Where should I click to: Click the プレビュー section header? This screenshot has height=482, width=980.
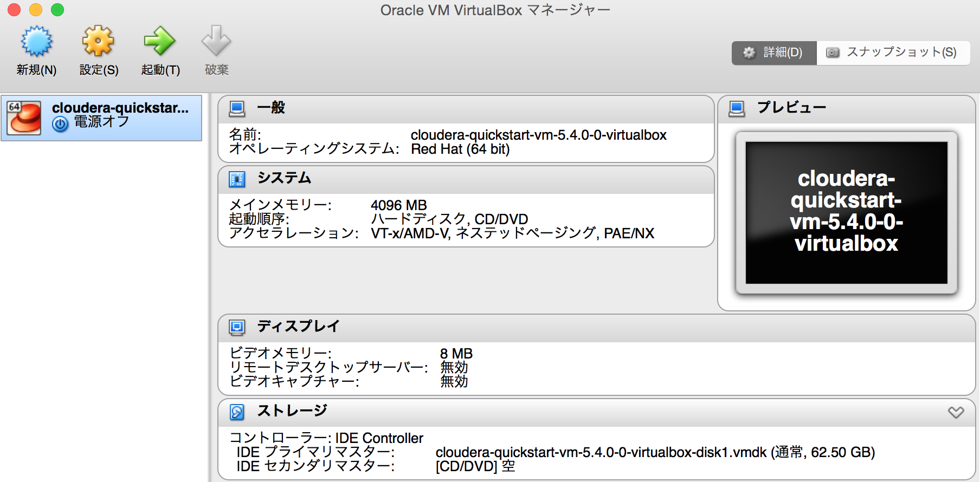click(x=791, y=107)
